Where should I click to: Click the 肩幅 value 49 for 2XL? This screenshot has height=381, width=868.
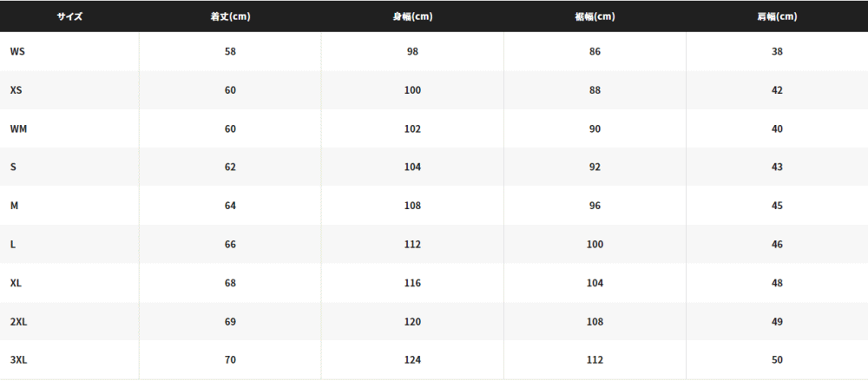pyautogui.click(x=777, y=322)
